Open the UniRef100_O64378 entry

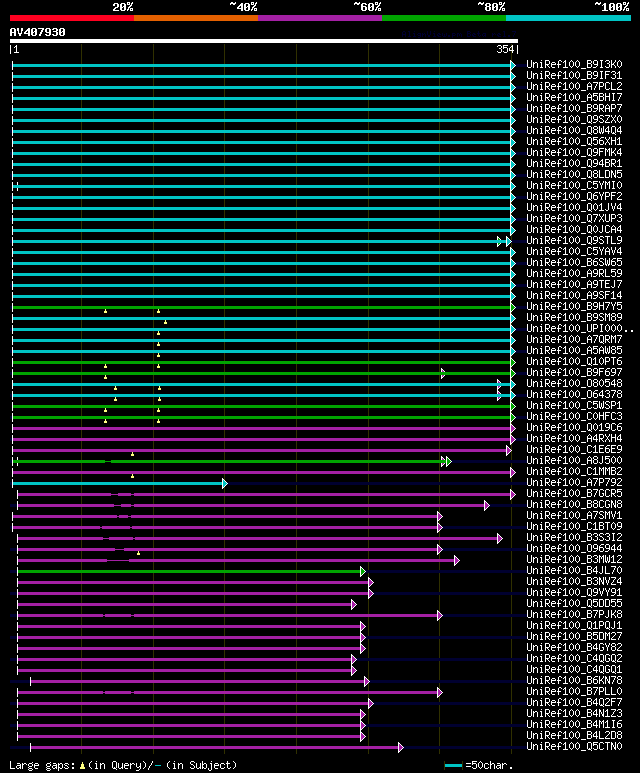(574, 394)
